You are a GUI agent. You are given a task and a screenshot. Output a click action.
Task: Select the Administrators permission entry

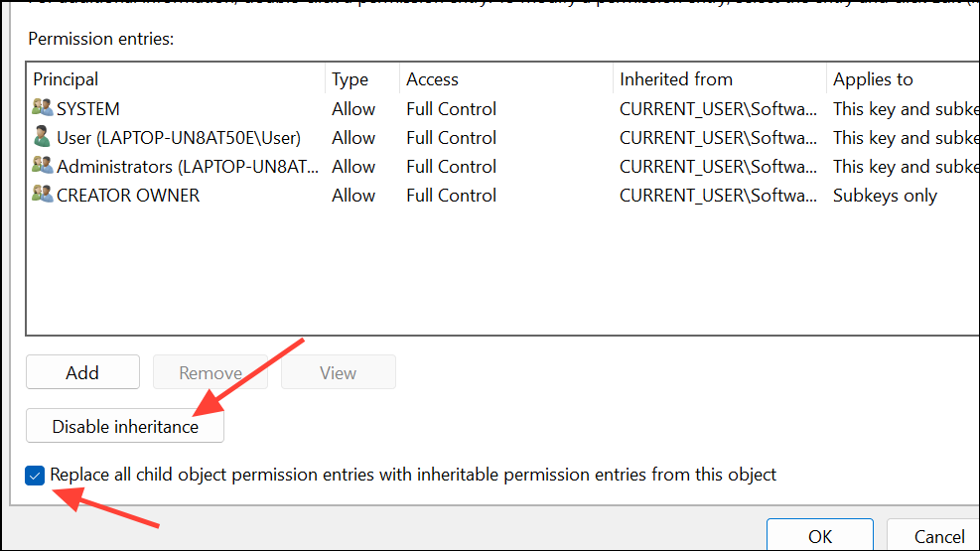click(180, 167)
